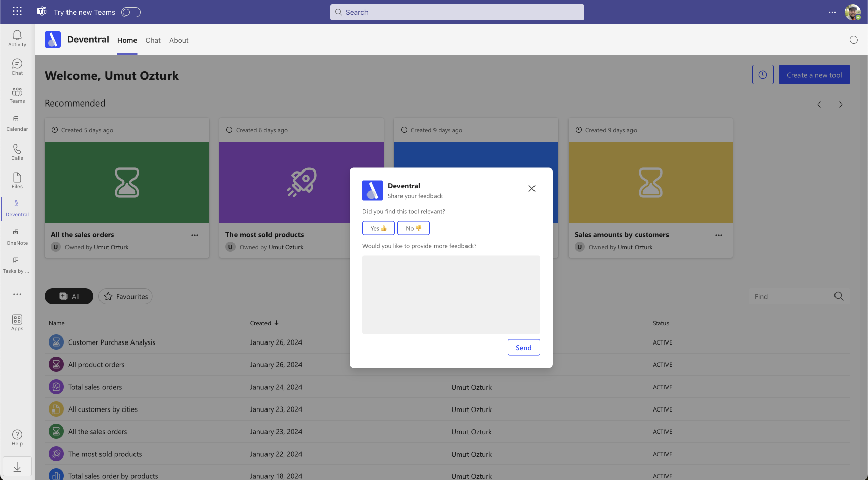Open the Calls phone icon in sidebar

click(17, 152)
